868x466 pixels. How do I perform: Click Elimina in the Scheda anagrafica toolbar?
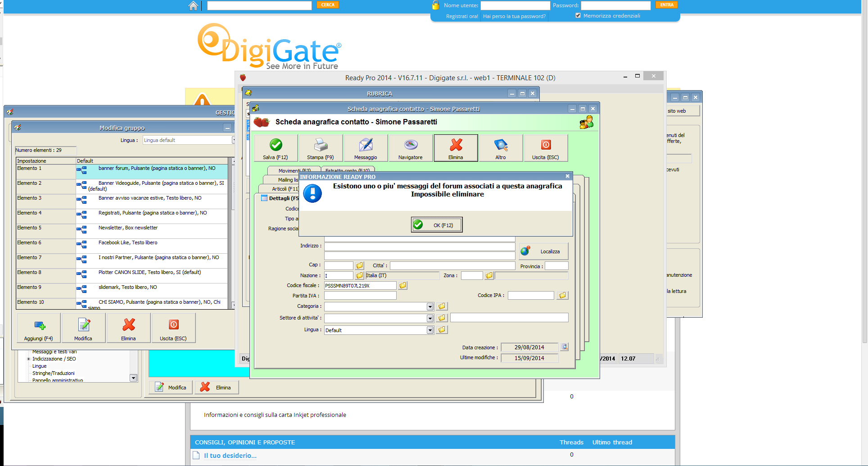(x=456, y=148)
